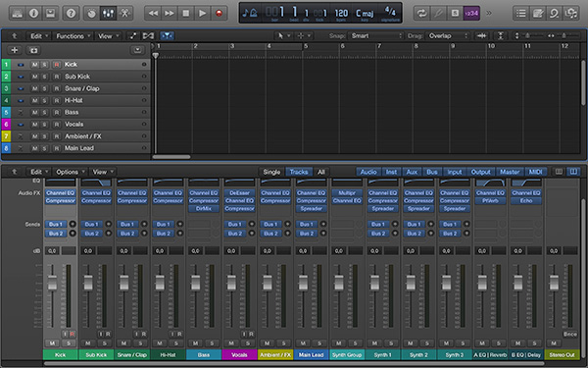The image size is (588, 368).
Task: Click the 120 bpm tempo display
Action: point(341,14)
